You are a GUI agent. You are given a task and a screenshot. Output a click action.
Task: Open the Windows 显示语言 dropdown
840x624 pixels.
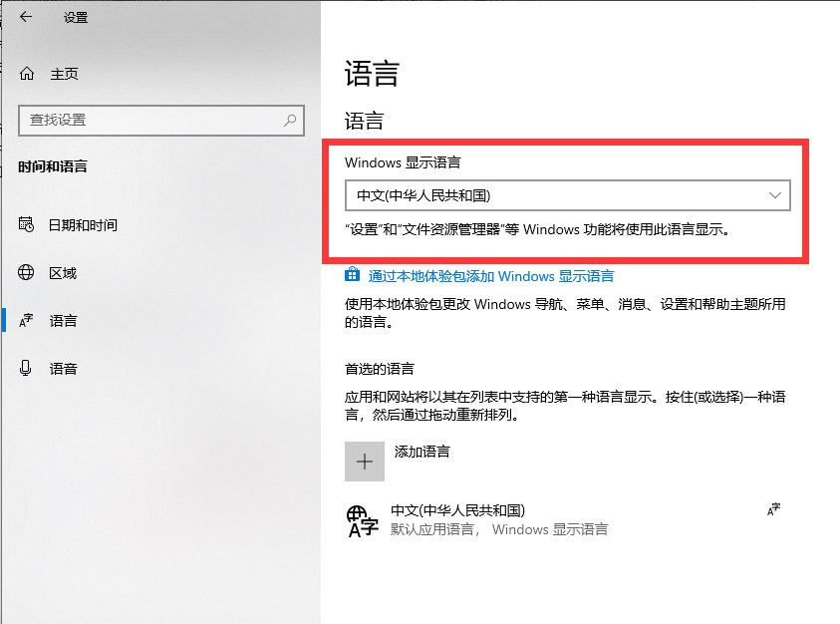567,195
